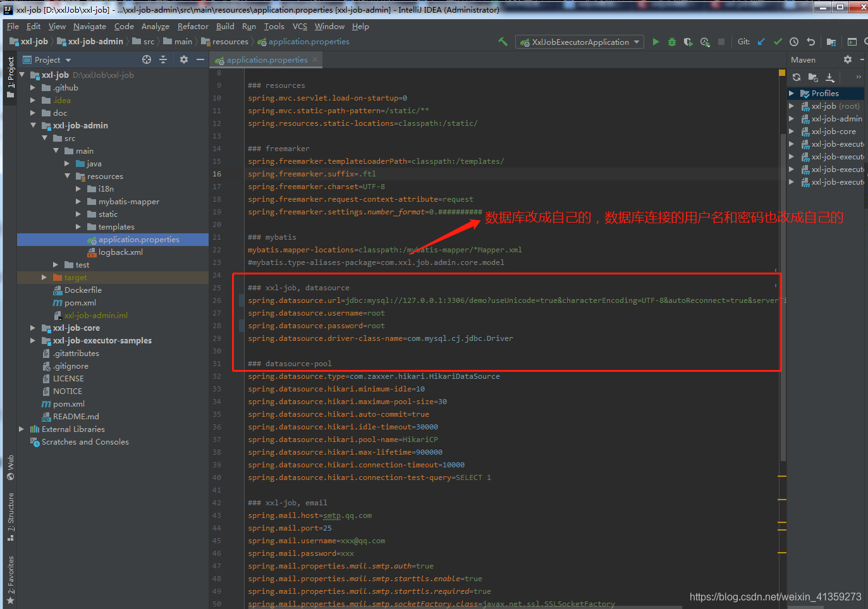Open the Structure tool window sidebar button

pos(10,517)
